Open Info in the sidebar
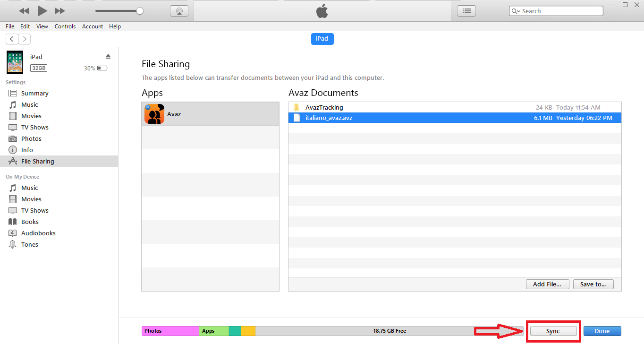Viewport: 644px width, 344px height. point(59,150)
